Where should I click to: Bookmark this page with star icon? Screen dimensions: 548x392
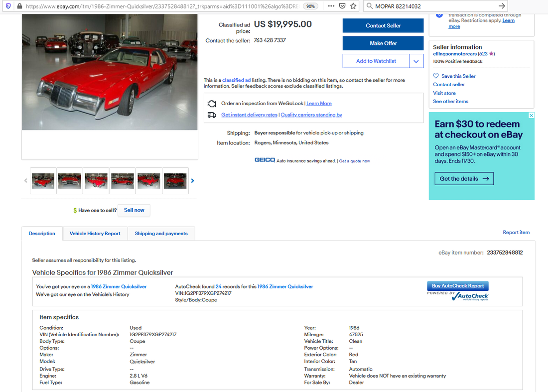(353, 6)
